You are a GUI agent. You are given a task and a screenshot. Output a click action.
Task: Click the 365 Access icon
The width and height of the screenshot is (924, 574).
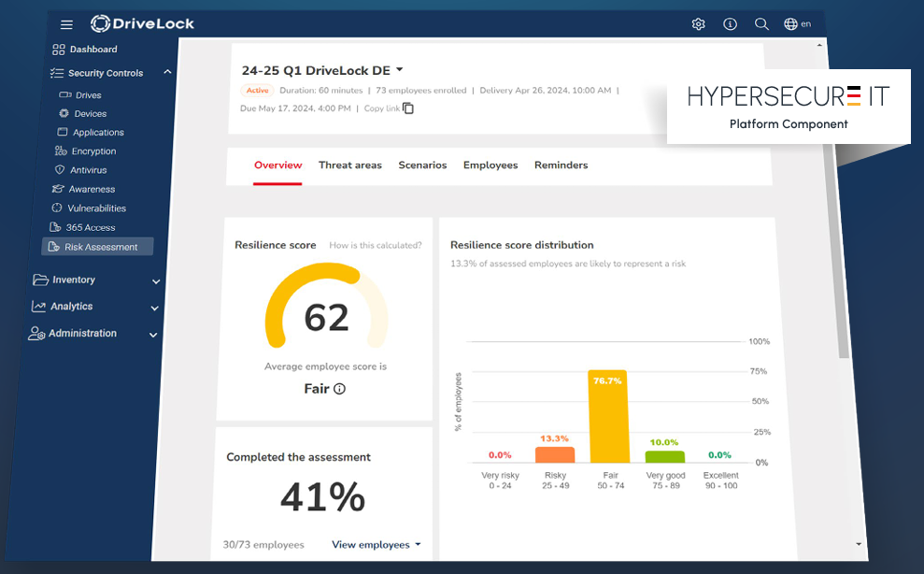click(55, 227)
